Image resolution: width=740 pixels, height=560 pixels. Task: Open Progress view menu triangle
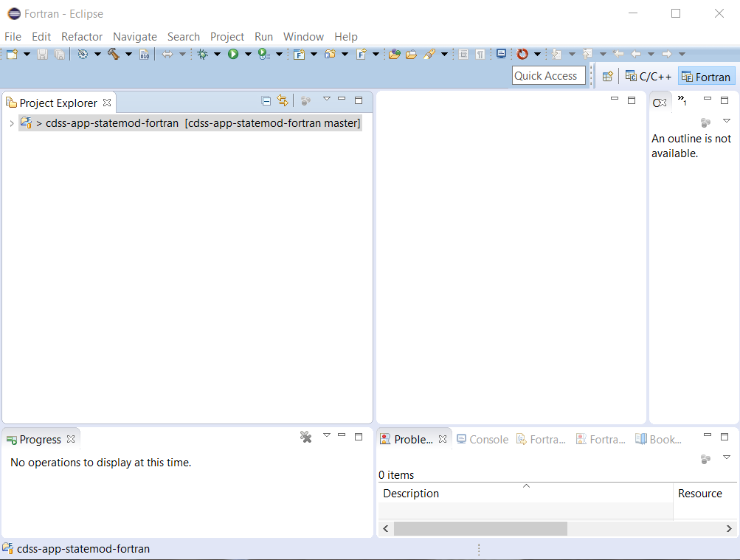click(x=327, y=435)
